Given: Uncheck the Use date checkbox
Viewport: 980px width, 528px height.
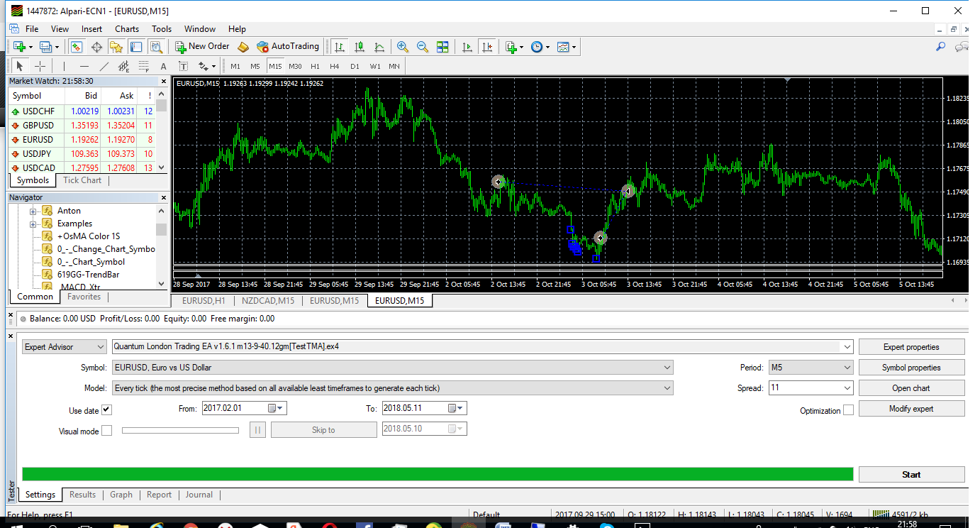Looking at the screenshot, I should pos(106,409).
